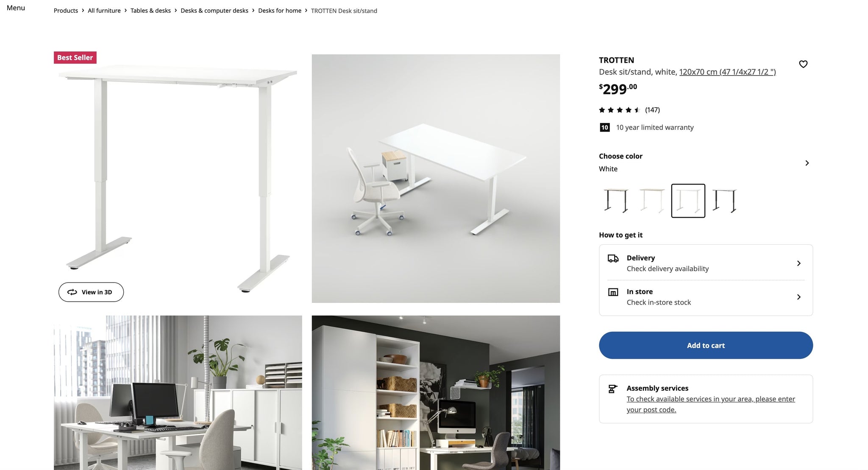868x470 pixels.
Task: Select the last black desk color swatch
Action: (725, 201)
